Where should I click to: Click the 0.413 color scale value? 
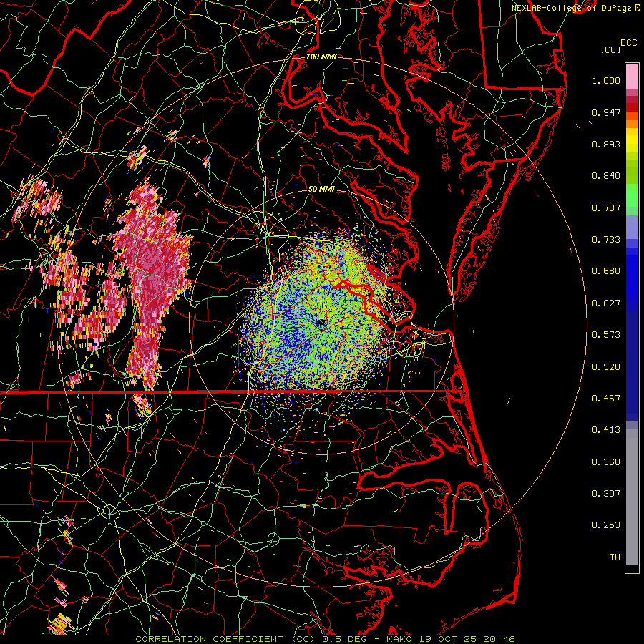[x=606, y=430]
